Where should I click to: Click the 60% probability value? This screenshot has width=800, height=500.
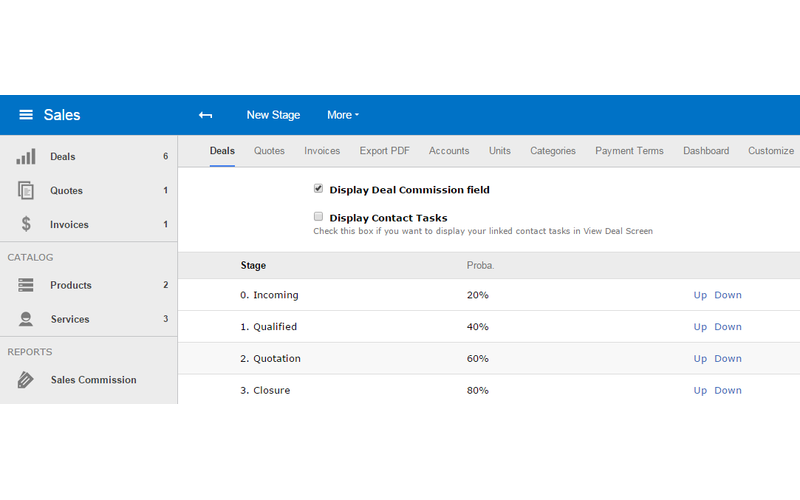[x=478, y=359]
